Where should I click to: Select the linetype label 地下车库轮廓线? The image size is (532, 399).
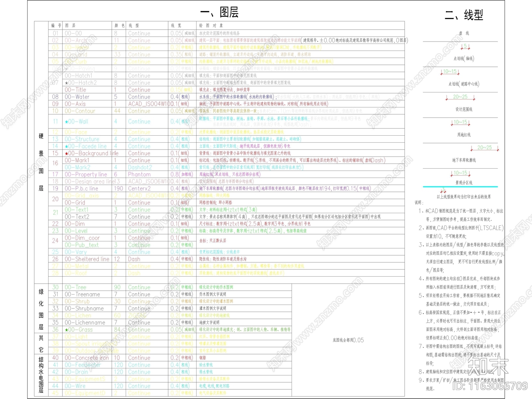(x=464, y=160)
